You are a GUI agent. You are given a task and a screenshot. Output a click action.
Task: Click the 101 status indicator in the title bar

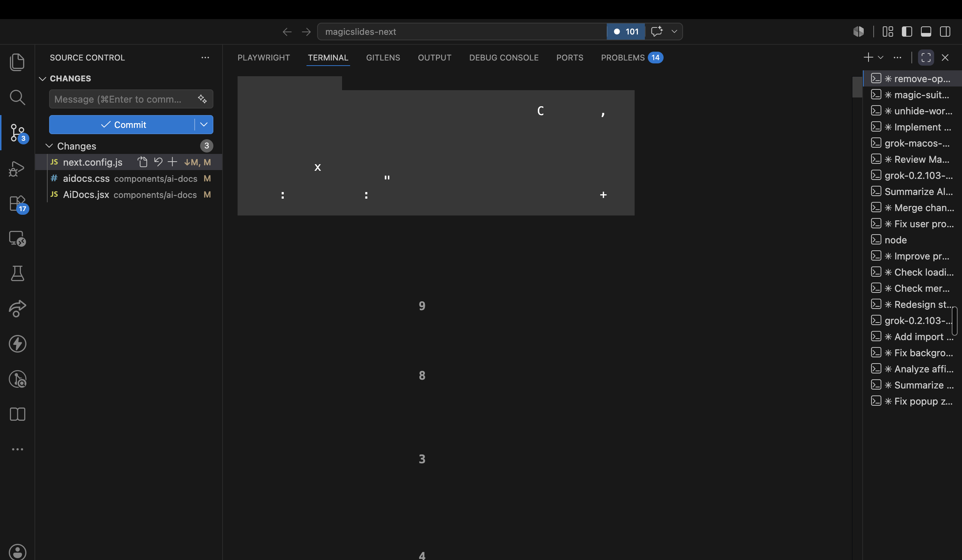(x=626, y=32)
